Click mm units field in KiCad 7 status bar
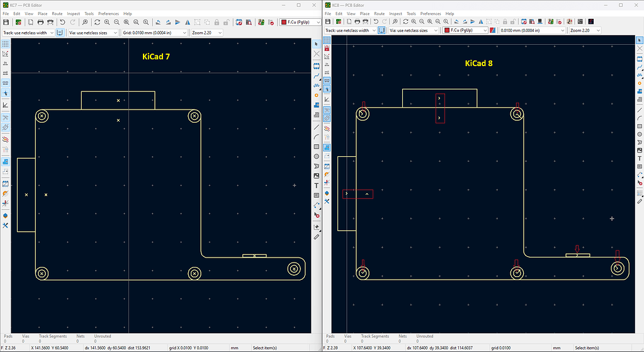Image resolution: width=644 pixels, height=352 pixels. pyautogui.click(x=235, y=348)
